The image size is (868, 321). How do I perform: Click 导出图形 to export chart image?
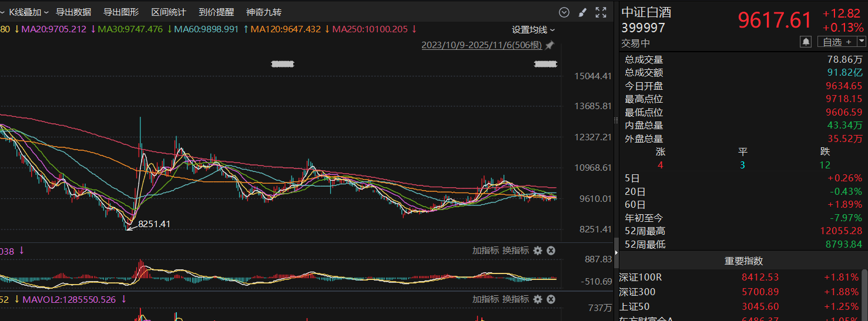pos(121,12)
